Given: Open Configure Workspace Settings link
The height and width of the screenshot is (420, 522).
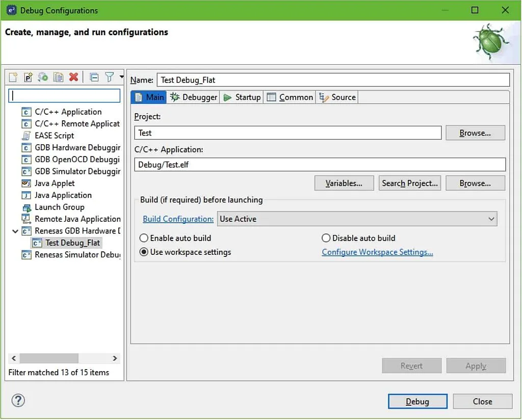Looking at the screenshot, I should pos(377,252).
